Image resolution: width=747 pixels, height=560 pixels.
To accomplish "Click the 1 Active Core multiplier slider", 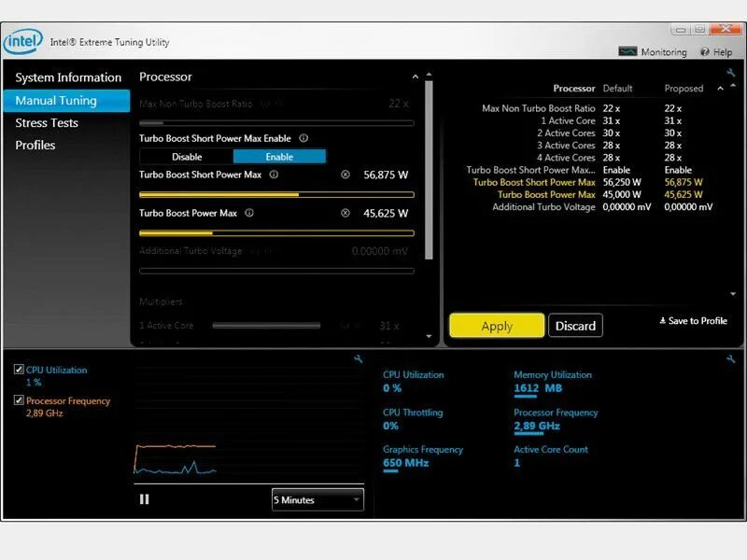I will tap(266, 326).
